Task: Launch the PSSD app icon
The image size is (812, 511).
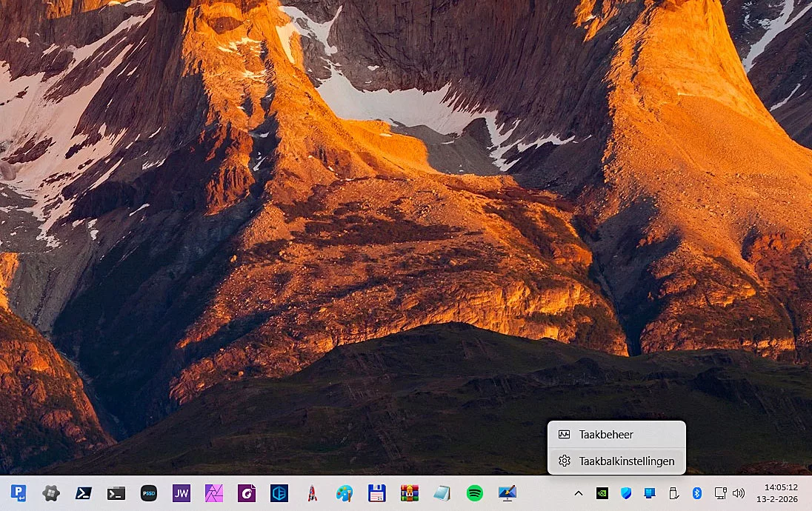Action: pyautogui.click(x=149, y=493)
